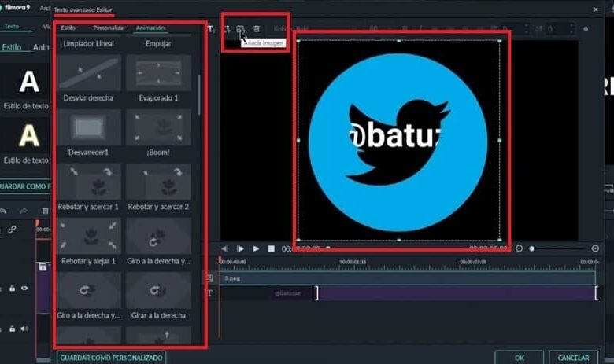Image resolution: width=614 pixels, height=364 pixels.
Task: Click the add text icon in editor toolbar
Action: (x=212, y=29)
